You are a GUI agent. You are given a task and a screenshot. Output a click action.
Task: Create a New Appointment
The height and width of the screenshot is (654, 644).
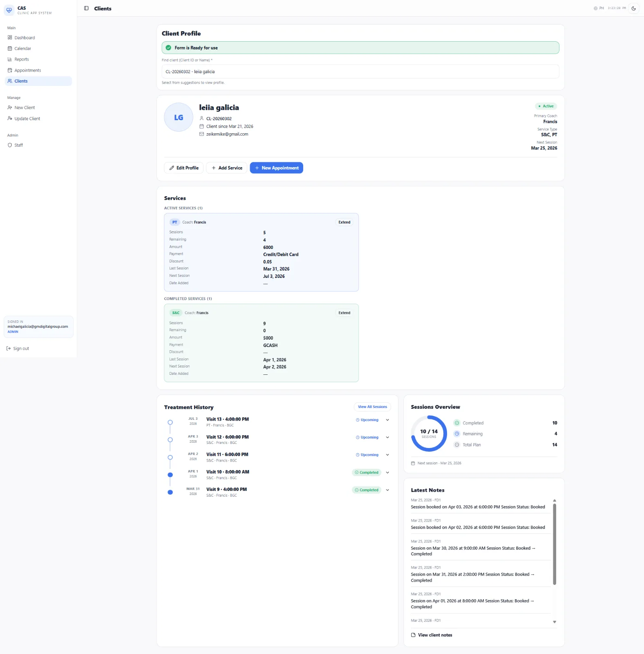pyautogui.click(x=276, y=168)
